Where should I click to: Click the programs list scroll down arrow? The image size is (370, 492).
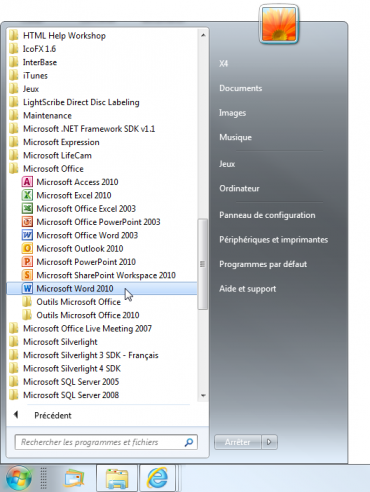(x=203, y=396)
